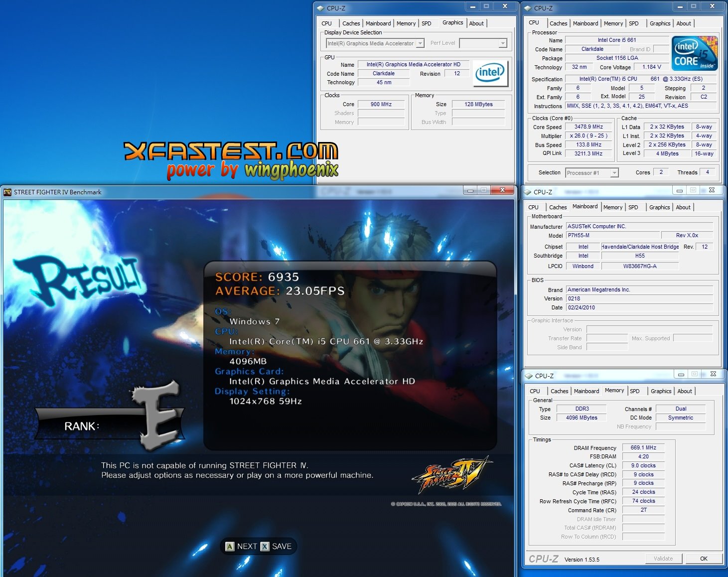Click SAVE in the Street Fighter benchmark
The height and width of the screenshot is (577, 728).
[x=282, y=547]
